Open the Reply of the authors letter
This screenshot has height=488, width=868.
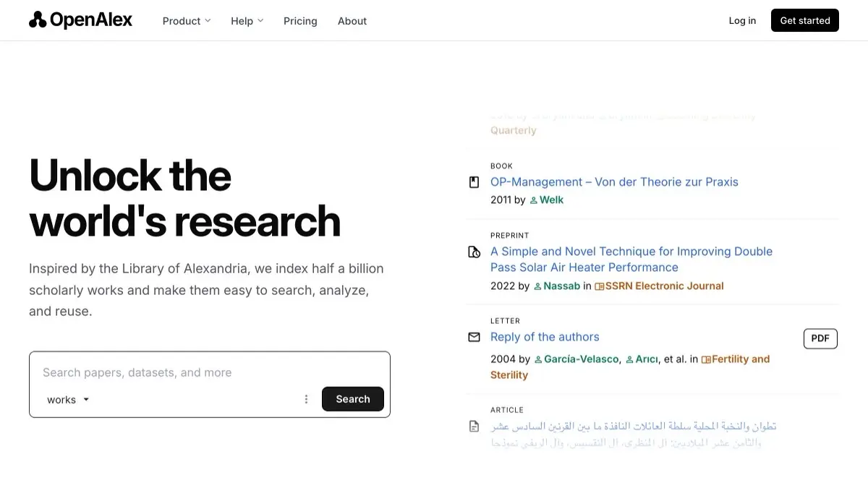coord(545,337)
